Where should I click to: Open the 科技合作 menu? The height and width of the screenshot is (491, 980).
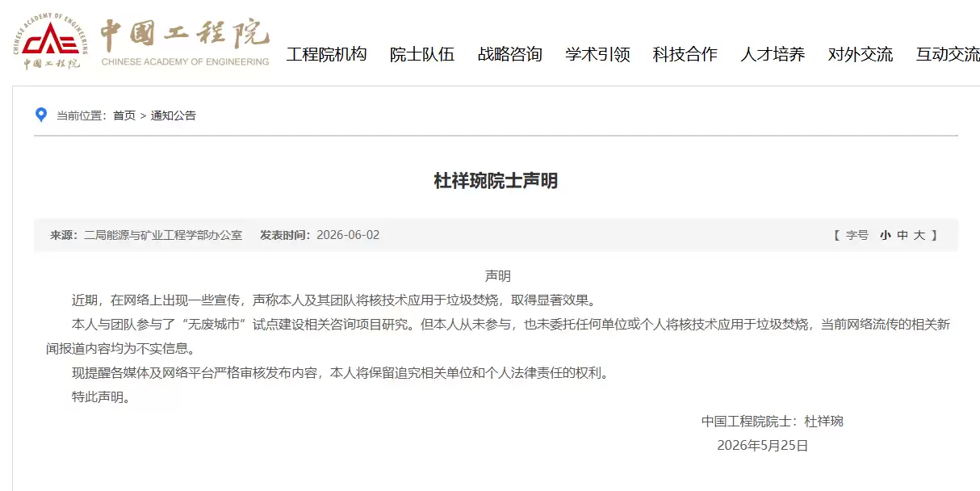pyautogui.click(x=685, y=54)
